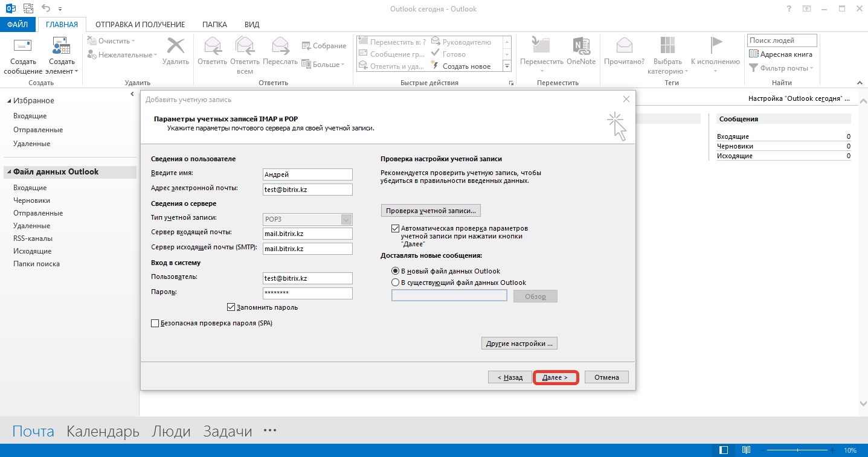Click the Junk (Нежелательные) button
The height and width of the screenshot is (457, 868).
coord(122,55)
